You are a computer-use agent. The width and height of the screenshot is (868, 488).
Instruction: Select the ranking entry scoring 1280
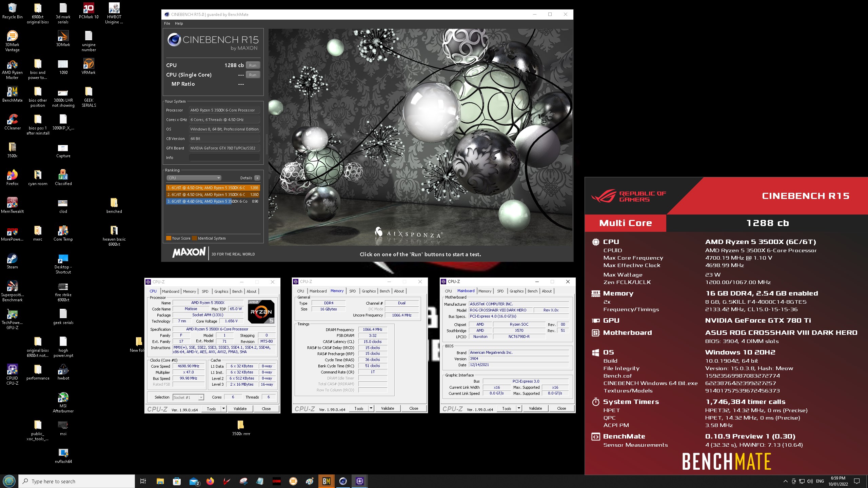[x=213, y=195]
